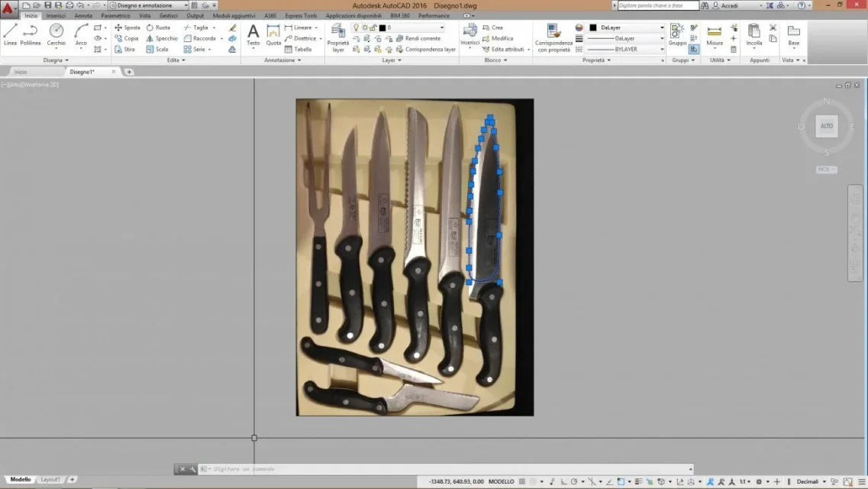The image size is (868, 489).
Task: Toggle MODELLO space in status bar
Action: [x=501, y=482]
